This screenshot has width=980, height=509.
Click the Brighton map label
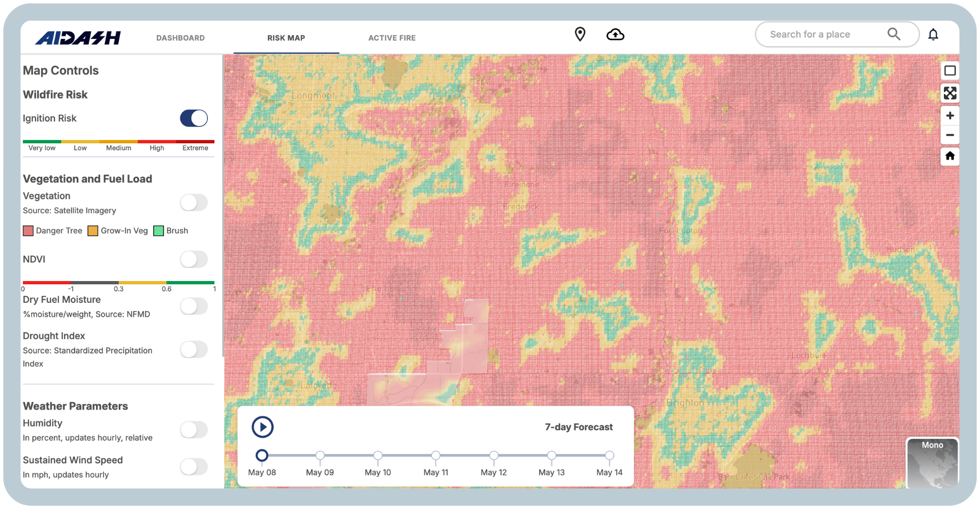tap(685, 403)
